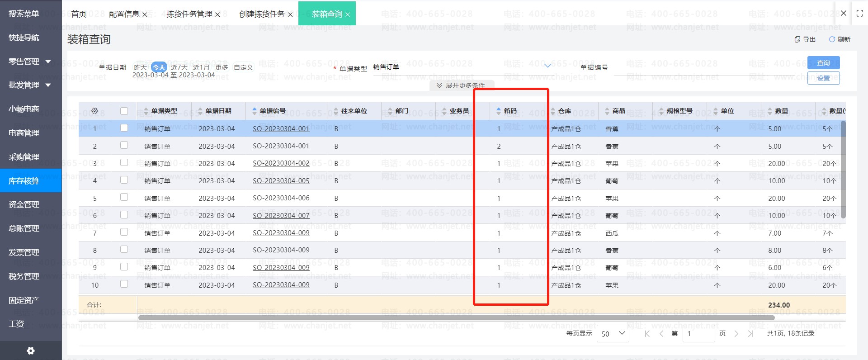Open the 单据类型 dropdown arrow

click(x=548, y=66)
